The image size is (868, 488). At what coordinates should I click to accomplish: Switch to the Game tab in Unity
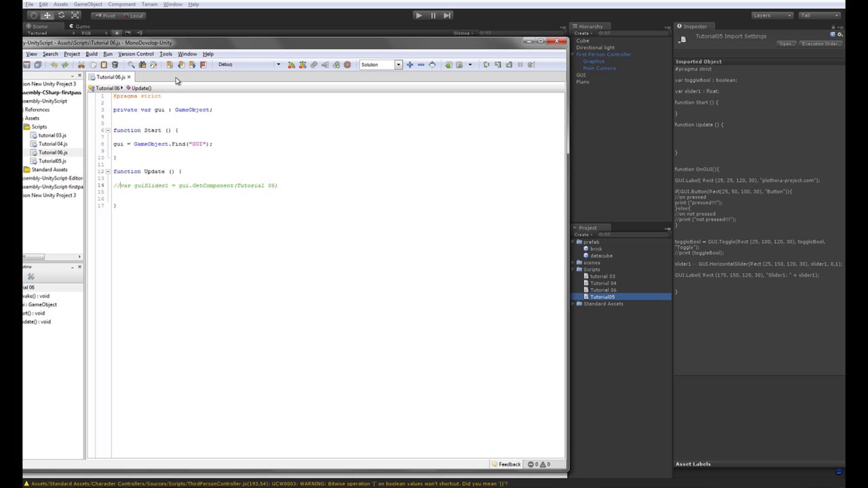point(80,26)
